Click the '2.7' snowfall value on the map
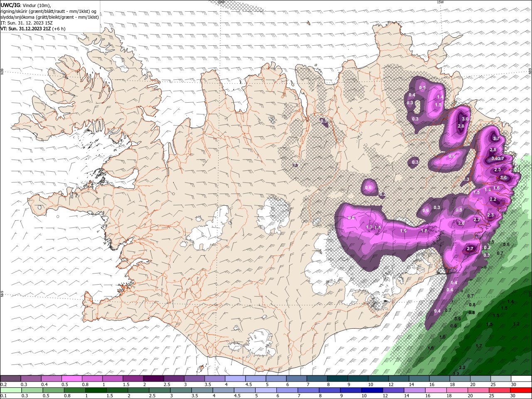The height and width of the screenshot is (399, 532). point(470,249)
